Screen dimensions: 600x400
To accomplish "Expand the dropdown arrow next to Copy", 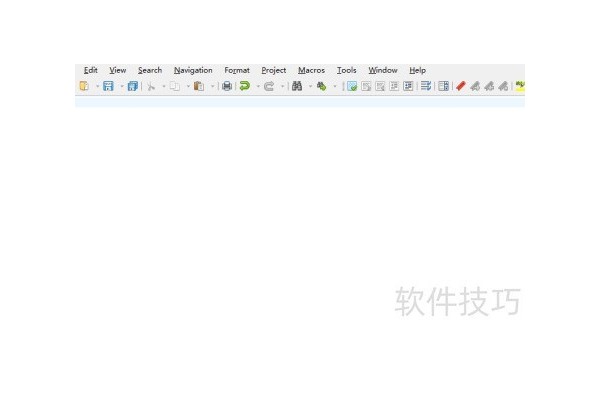I will (x=188, y=87).
